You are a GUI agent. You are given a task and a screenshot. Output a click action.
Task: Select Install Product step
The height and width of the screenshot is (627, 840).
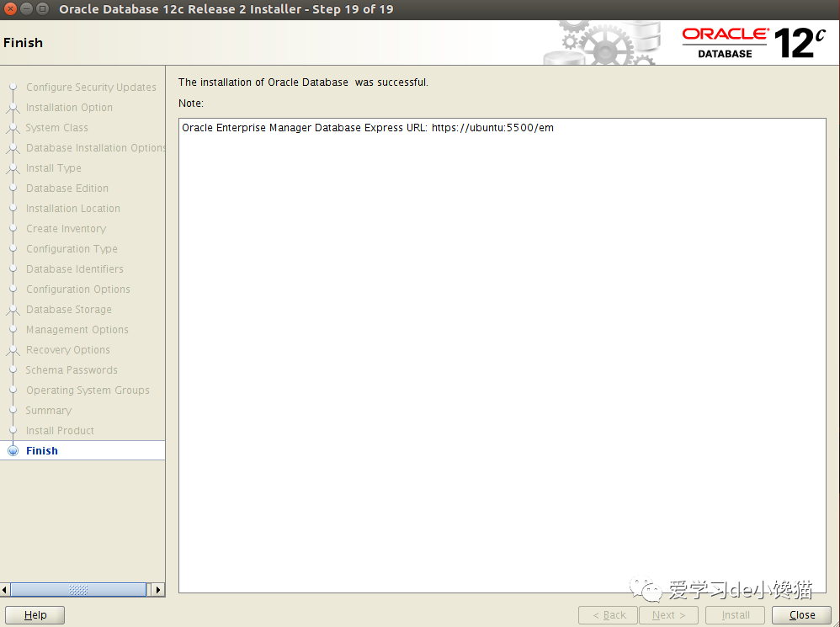[60, 431]
